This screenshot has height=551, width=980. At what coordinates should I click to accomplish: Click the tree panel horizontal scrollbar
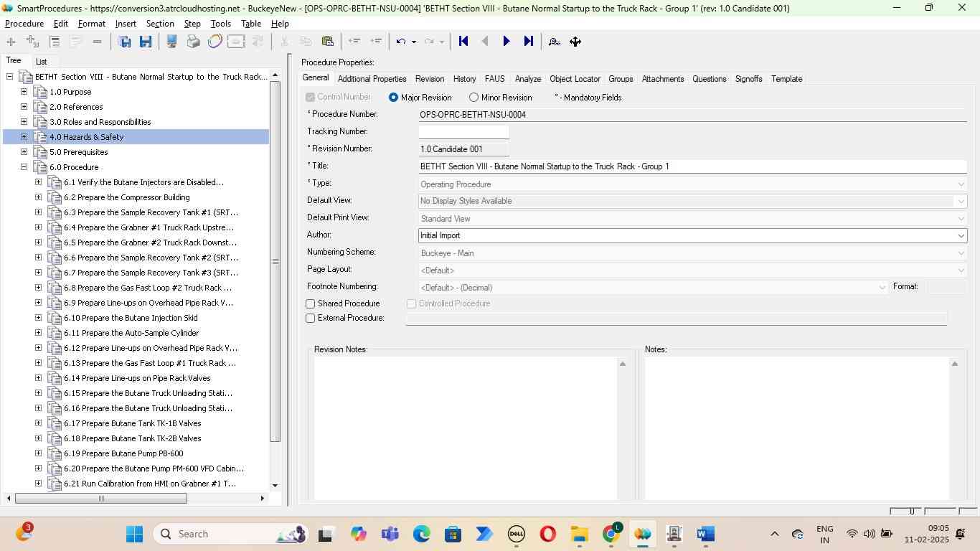point(100,498)
